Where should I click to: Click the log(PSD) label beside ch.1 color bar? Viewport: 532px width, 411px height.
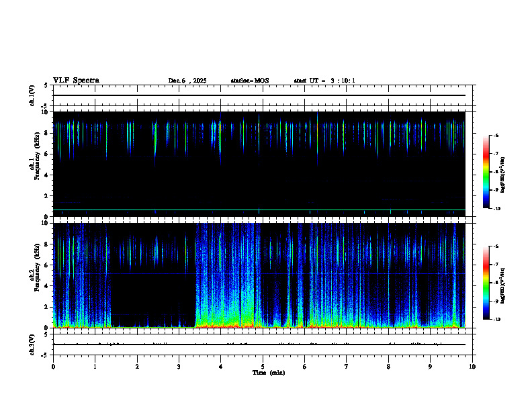click(503, 175)
